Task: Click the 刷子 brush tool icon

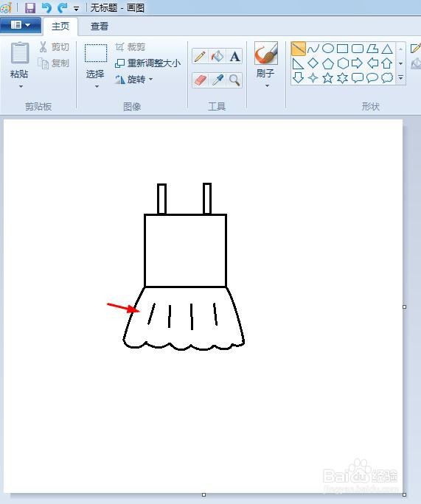Action: coord(266,53)
